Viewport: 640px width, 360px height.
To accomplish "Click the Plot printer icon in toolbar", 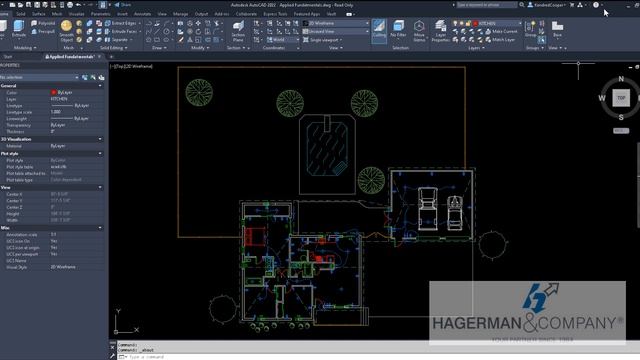I will (x=70, y=5).
